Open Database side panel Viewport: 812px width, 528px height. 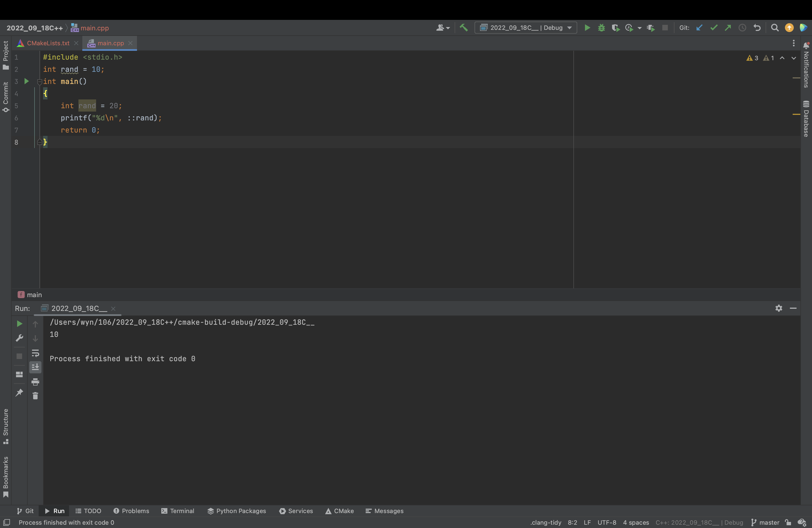pos(806,119)
